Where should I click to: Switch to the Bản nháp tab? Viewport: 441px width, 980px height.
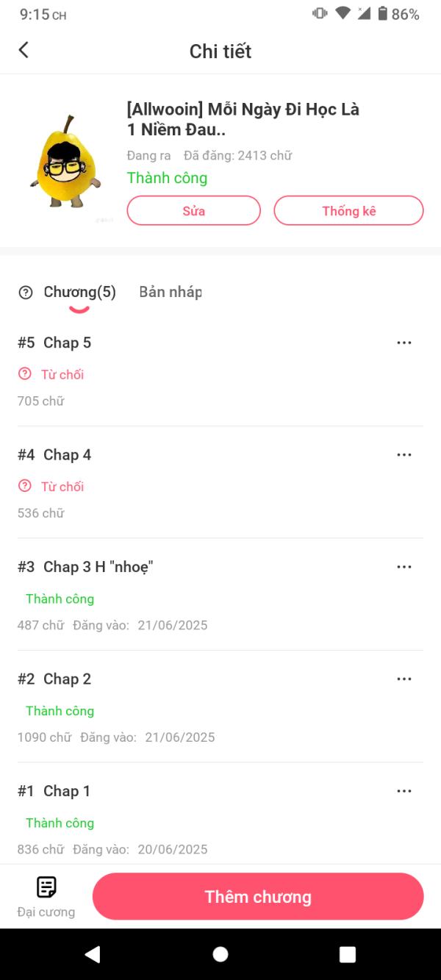pyautogui.click(x=171, y=292)
